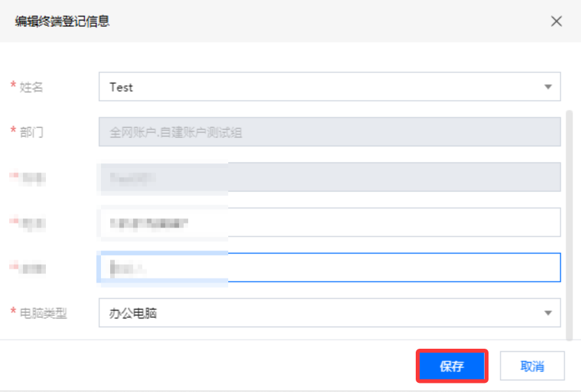The height and width of the screenshot is (392, 581).
Task: Click the greyed-out field below 部门
Action: pyautogui.click(x=329, y=177)
